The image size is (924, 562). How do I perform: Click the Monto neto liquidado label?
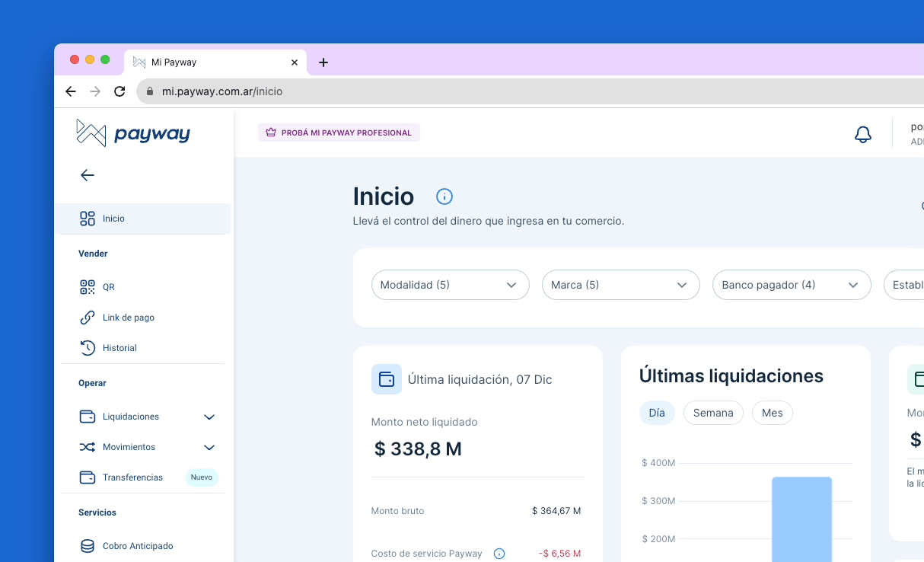[425, 422]
